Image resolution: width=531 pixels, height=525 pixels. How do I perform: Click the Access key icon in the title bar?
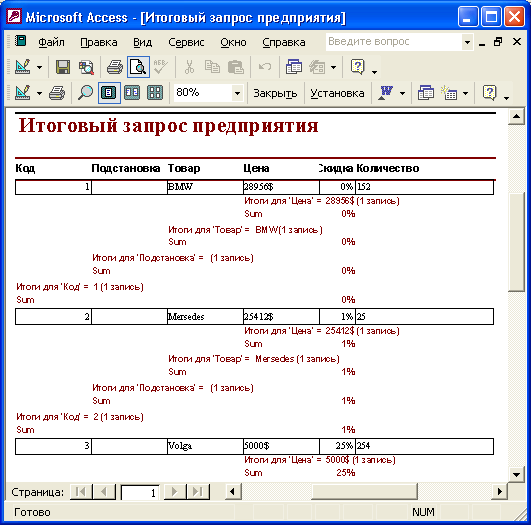pos(14,16)
